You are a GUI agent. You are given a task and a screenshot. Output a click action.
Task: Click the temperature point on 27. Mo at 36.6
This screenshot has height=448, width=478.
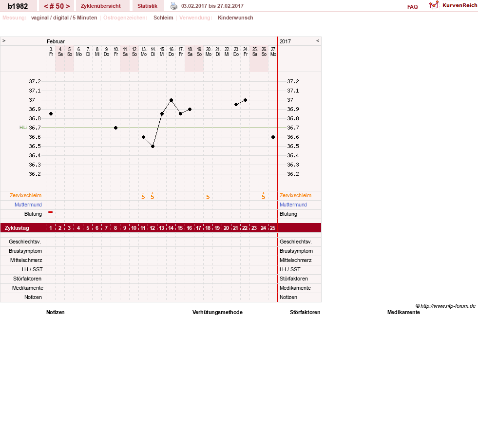pyautogui.click(x=273, y=137)
